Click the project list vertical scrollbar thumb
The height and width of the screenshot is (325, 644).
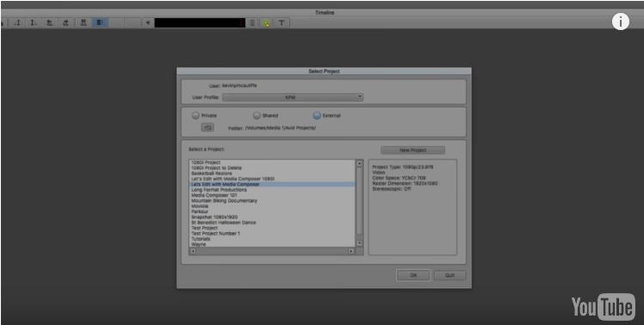click(359, 200)
